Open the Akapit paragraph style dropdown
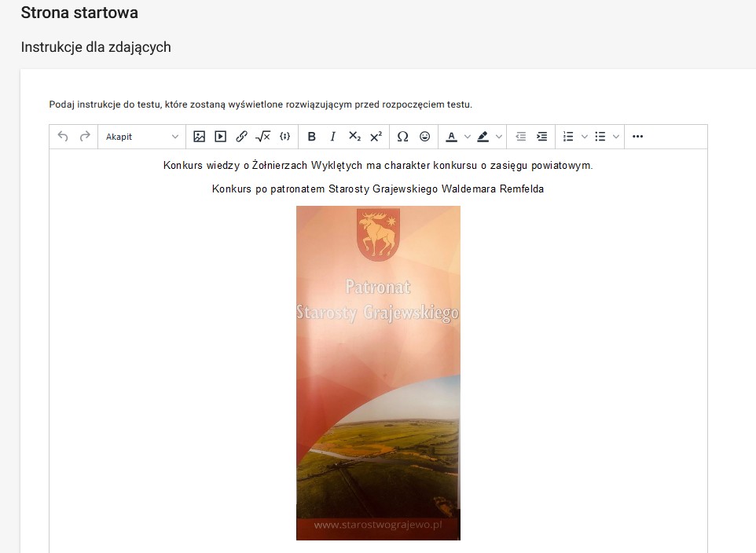The height and width of the screenshot is (553, 756). [x=141, y=137]
